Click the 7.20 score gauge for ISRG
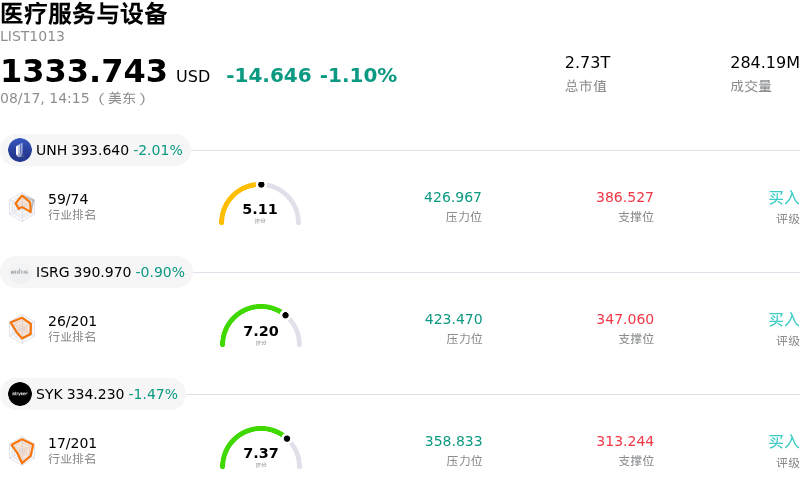Viewport: 800px width, 488px height. [261, 326]
